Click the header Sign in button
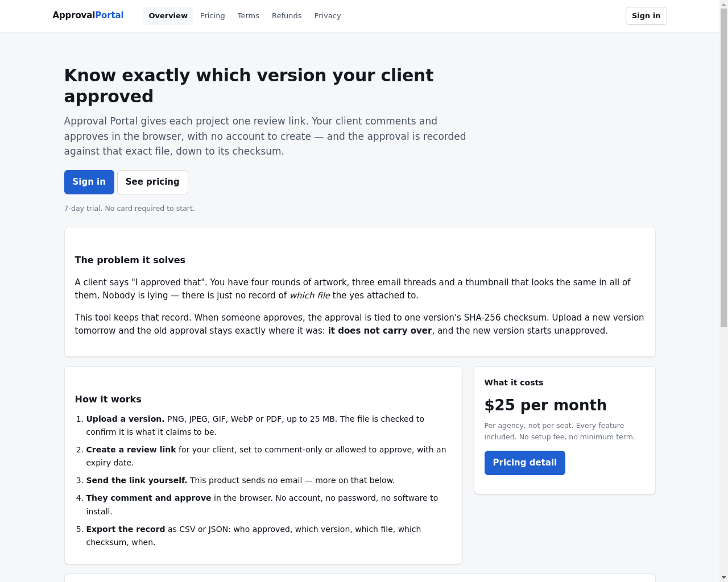This screenshot has width=728, height=582. click(x=646, y=16)
